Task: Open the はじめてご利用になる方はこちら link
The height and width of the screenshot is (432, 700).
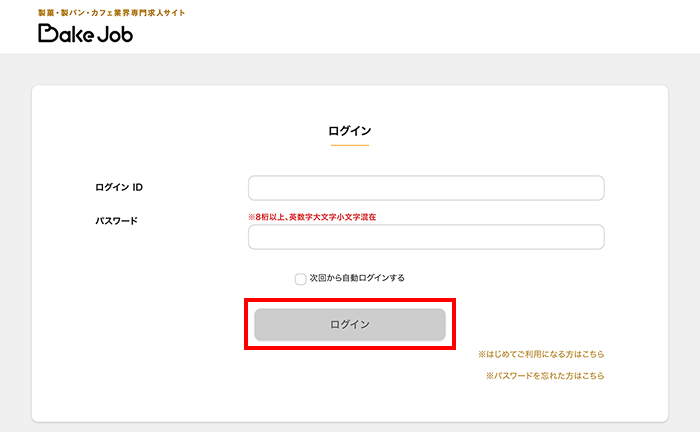Action: click(541, 354)
